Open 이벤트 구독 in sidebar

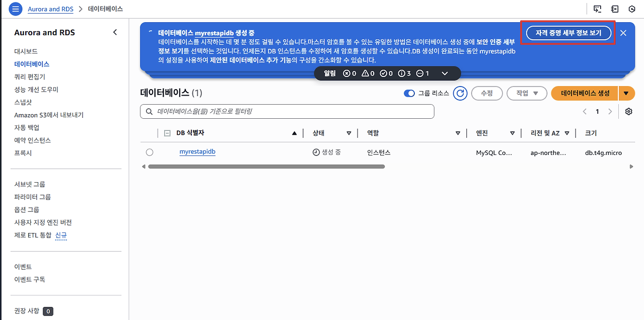coord(30,279)
